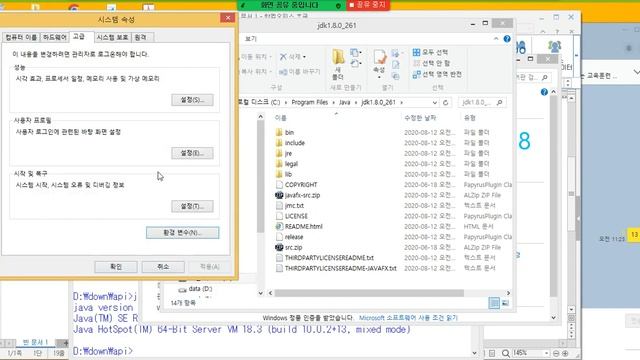The width and height of the screenshot is (640, 360).
Task: Switch to 시스템 보호 tab
Action: coord(112,37)
